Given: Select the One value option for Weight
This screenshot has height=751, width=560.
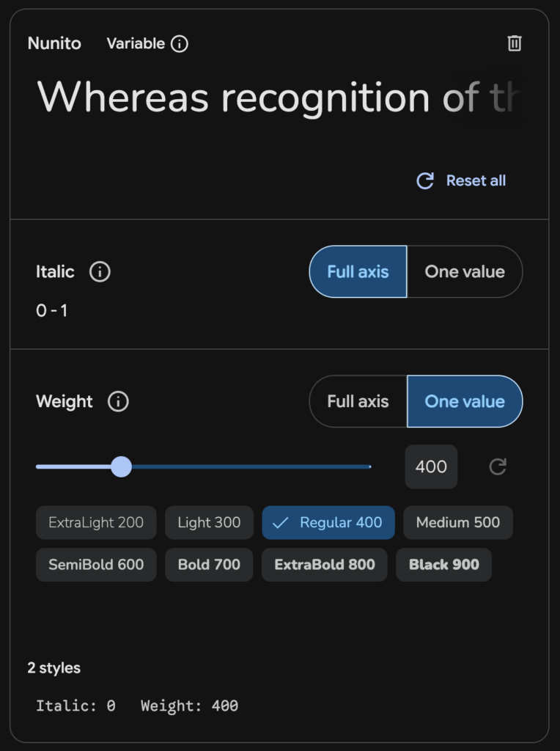Looking at the screenshot, I should [x=465, y=401].
